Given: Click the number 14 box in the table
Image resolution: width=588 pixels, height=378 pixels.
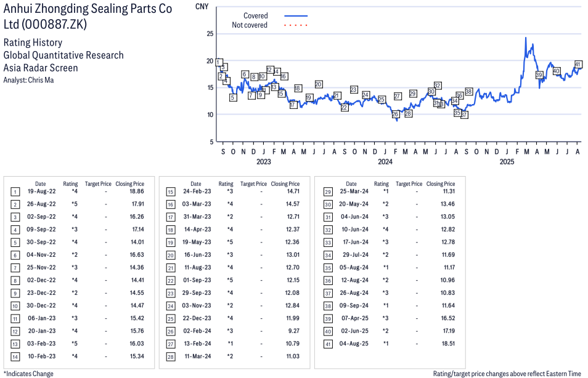Looking at the screenshot, I should 15,356.
